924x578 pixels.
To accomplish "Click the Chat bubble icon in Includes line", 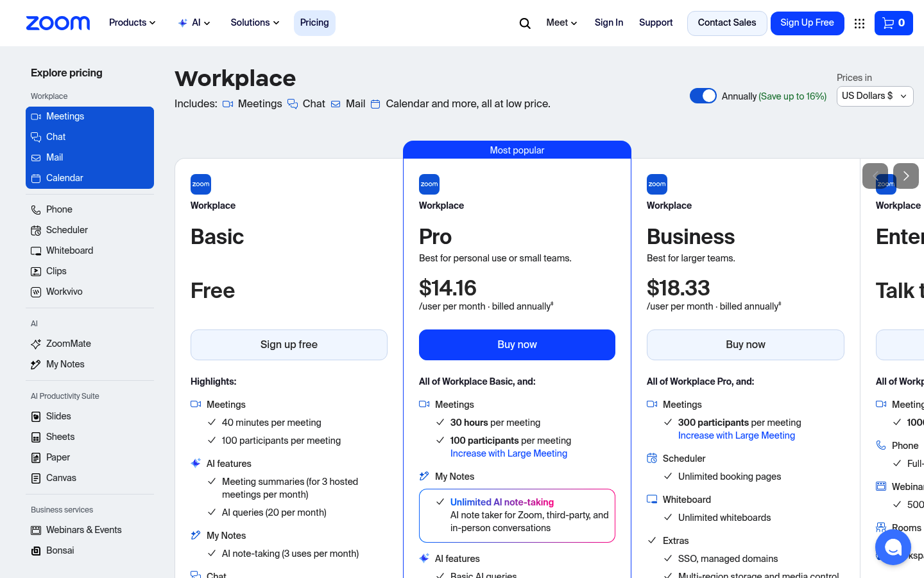I will click(293, 104).
